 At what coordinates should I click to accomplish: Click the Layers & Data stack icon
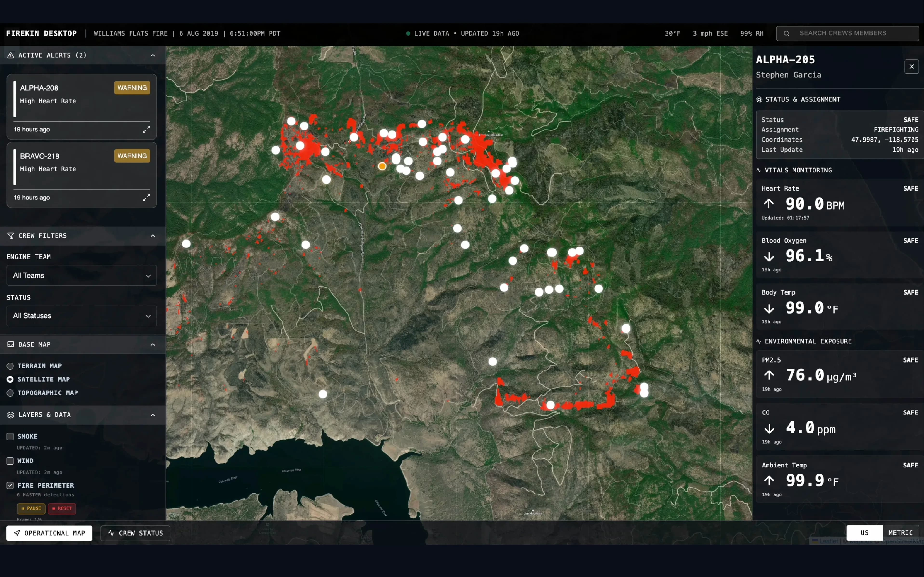click(x=11, y=415)
